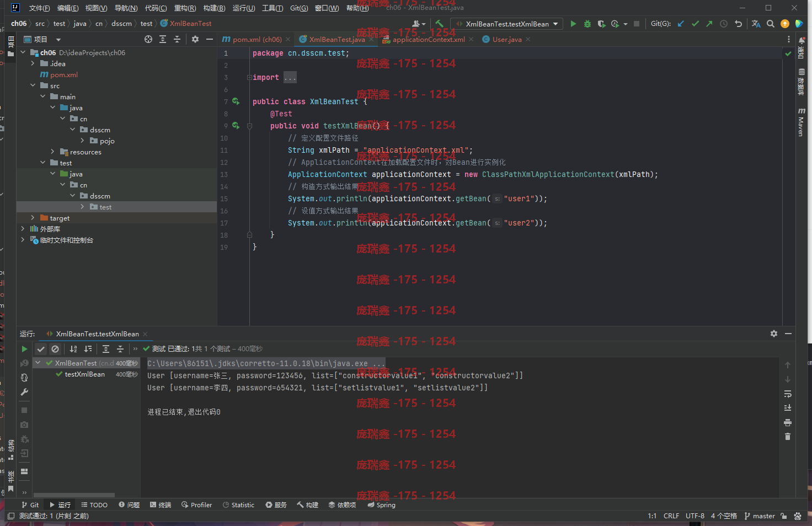Start debugging with the bug icon
The width and height of the screenshot is (812, 526).
pos(587,24)
